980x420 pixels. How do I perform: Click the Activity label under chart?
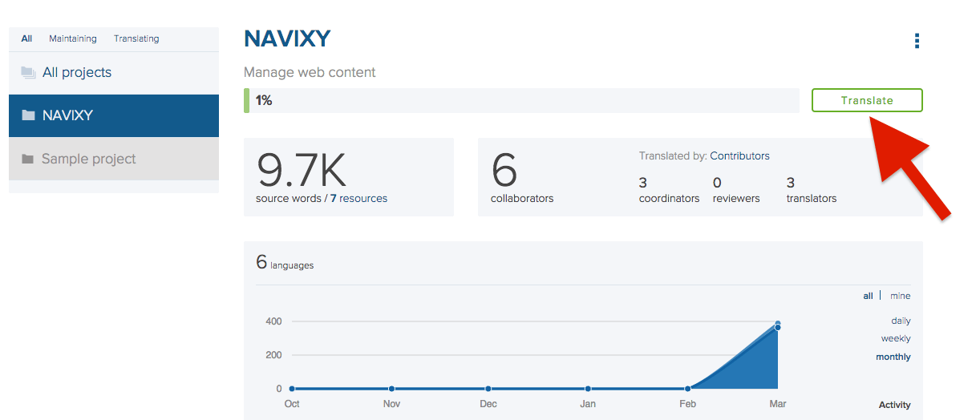click(895, 405)
